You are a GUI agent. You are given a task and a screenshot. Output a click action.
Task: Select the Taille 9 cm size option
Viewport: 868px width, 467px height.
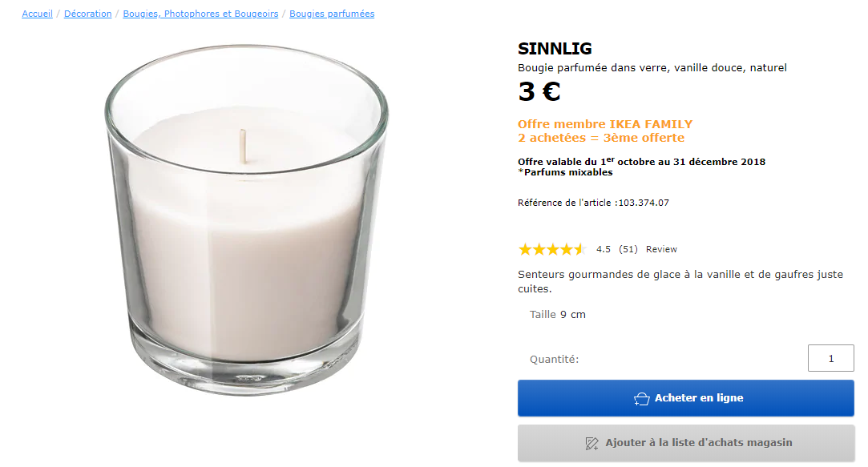pos(558,314)
